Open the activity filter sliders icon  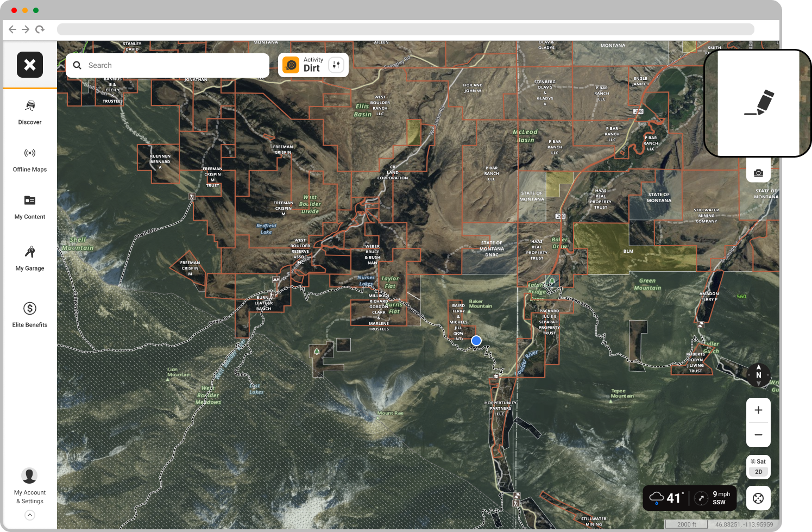(x=336, y=65)
